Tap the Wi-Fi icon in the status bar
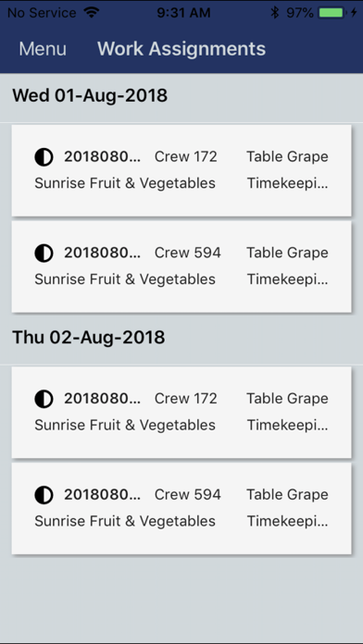This screenshot has height=644, width=363. (92, 12)
